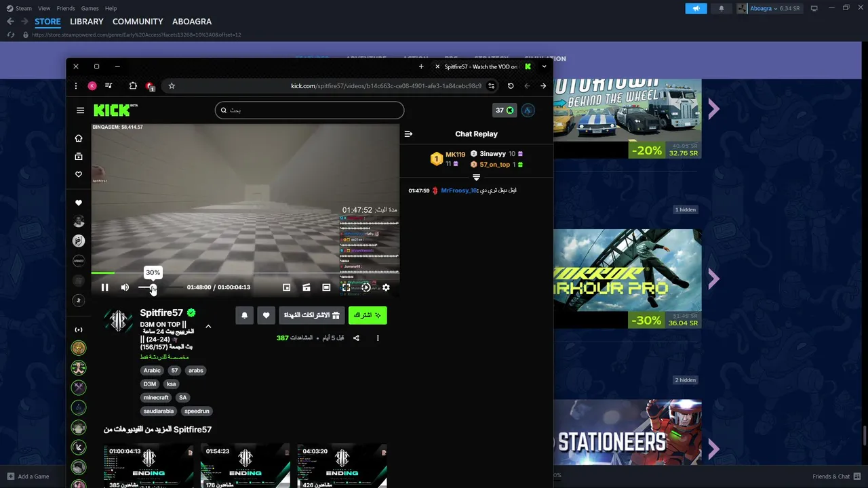Select the D3M tag

click(150, 384)
